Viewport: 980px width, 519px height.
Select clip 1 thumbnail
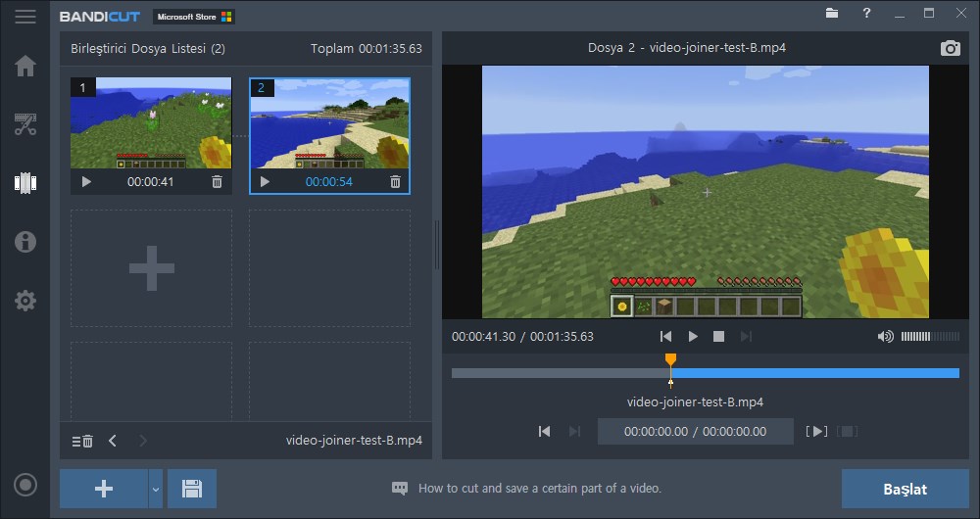[x=151, y=123]
